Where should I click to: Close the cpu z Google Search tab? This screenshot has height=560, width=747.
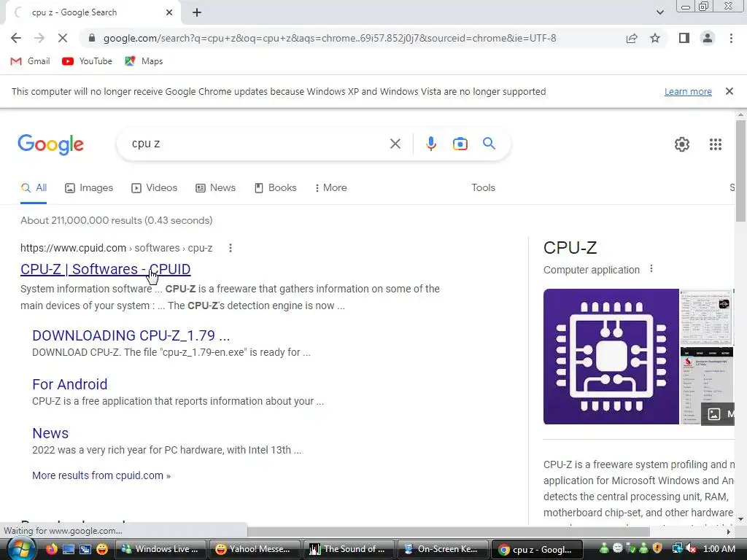coord(169,12)
